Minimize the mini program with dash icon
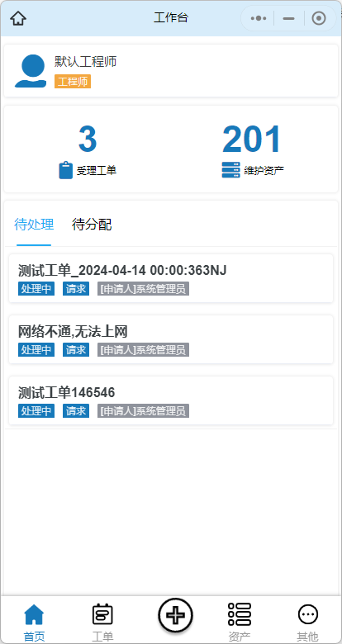This screenshot has height=644, width=342. tap(289, 18)
